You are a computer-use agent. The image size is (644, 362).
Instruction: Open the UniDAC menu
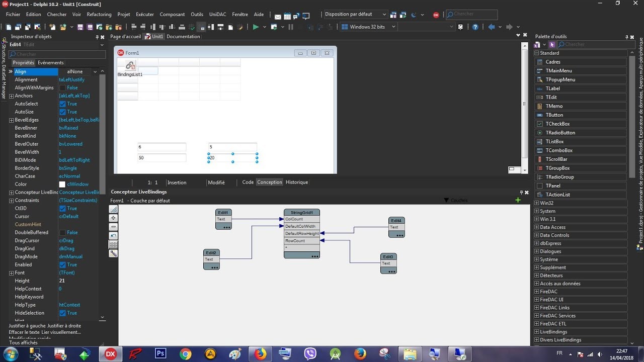point(218,15)
